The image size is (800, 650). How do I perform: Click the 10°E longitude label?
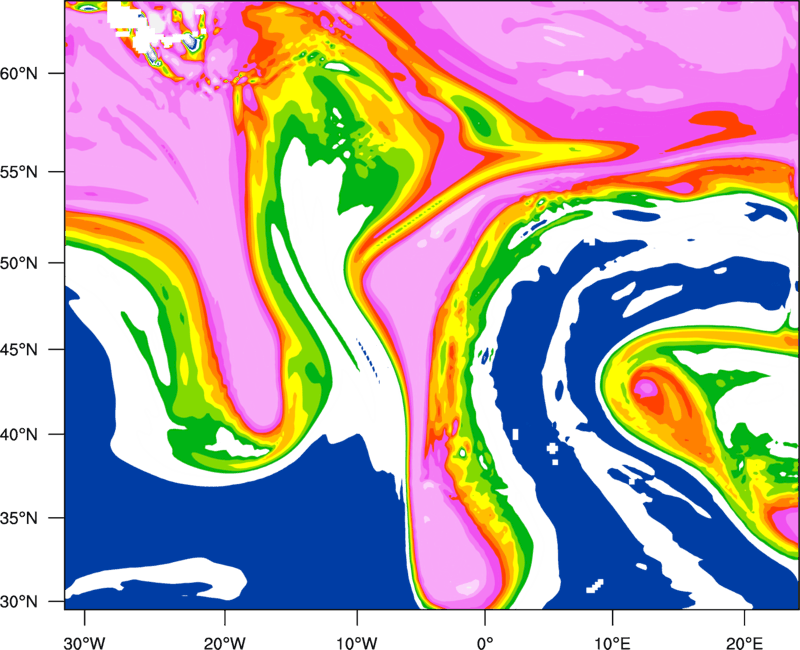[612, 643]
